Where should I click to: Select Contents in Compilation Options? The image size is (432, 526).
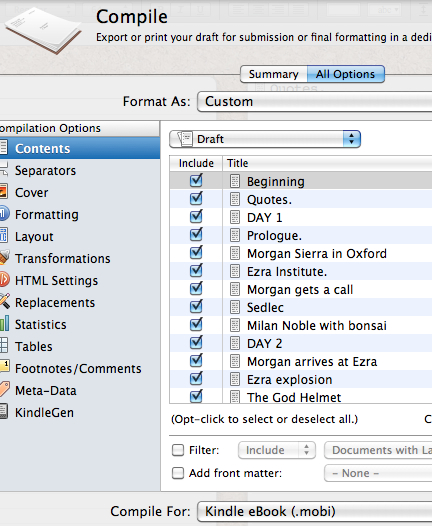tap(80, 148)
